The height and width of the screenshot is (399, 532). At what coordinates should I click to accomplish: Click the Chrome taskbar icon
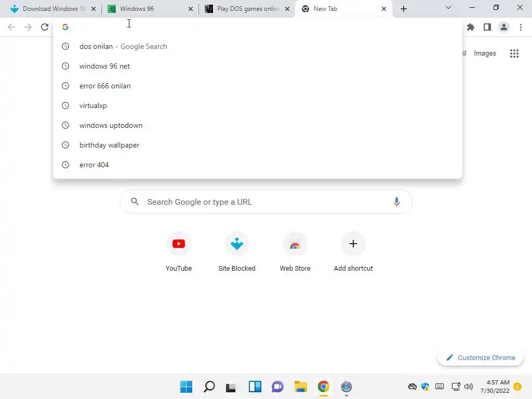click(323, 387)
